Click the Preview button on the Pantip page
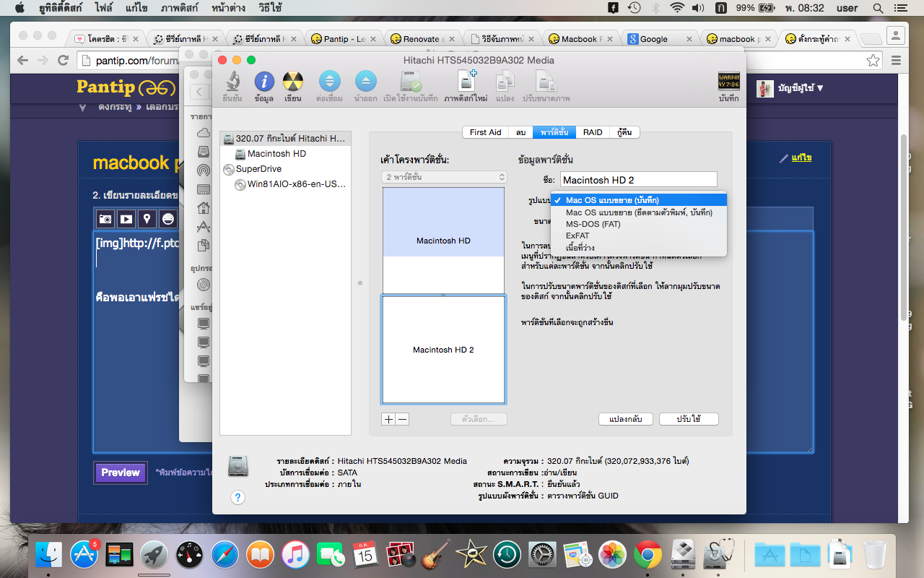 (x=121, y=473)
